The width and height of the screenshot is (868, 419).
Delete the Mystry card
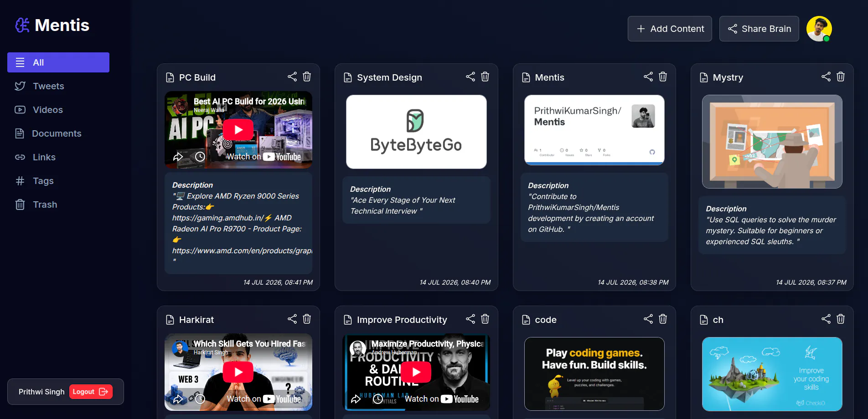pos(841,77)
